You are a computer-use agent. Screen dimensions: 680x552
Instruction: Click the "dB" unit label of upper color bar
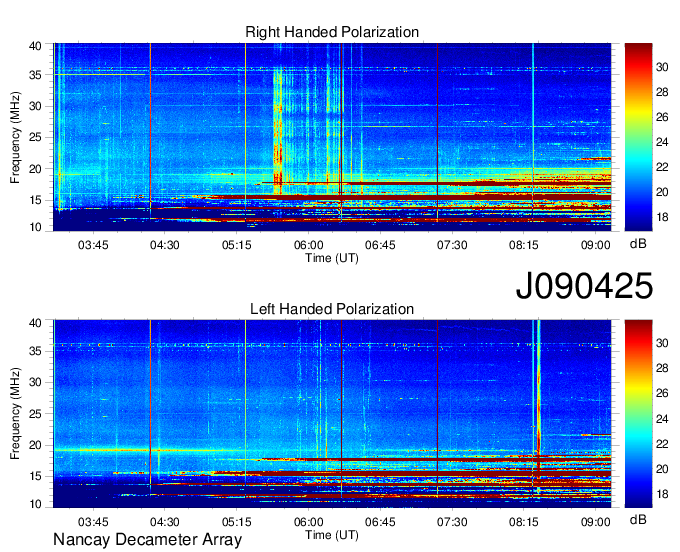[x=638, y=244]
